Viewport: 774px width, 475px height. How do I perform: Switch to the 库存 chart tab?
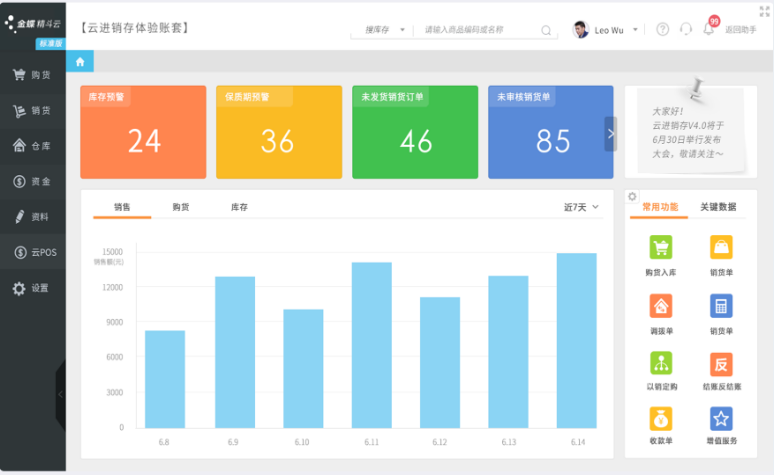239,207
